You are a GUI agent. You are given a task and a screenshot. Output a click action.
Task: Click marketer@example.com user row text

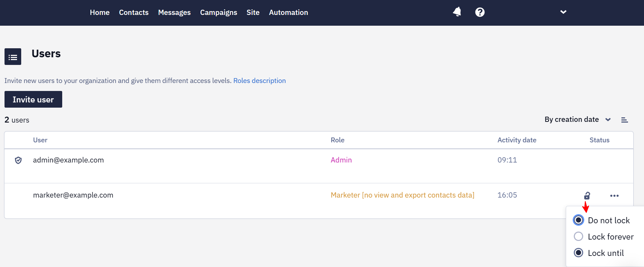(73, 195)
